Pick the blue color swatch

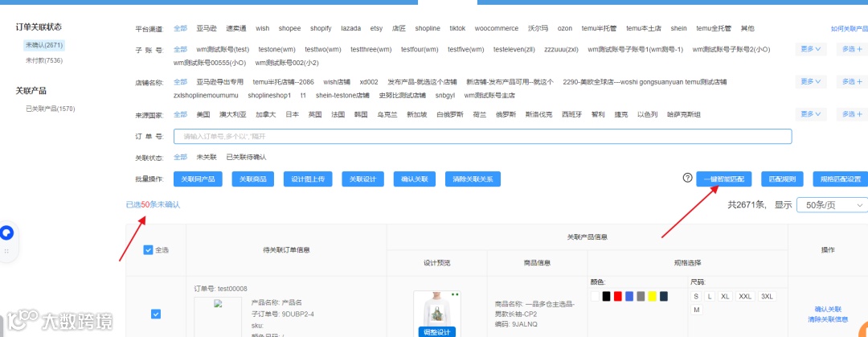[x=629, y=297]
